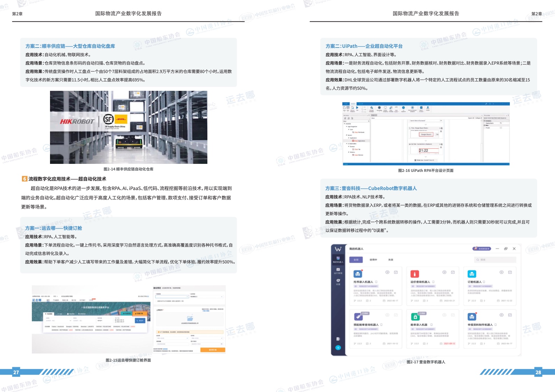
Task: Click the search field in 我的机器人 window
Action: point(495,260)
